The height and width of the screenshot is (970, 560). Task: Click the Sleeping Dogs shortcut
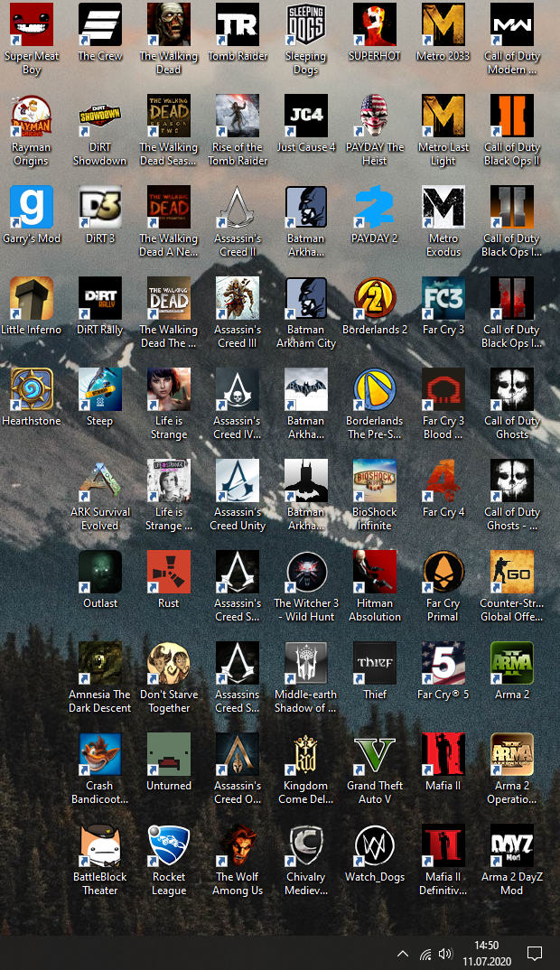point(306,25)
